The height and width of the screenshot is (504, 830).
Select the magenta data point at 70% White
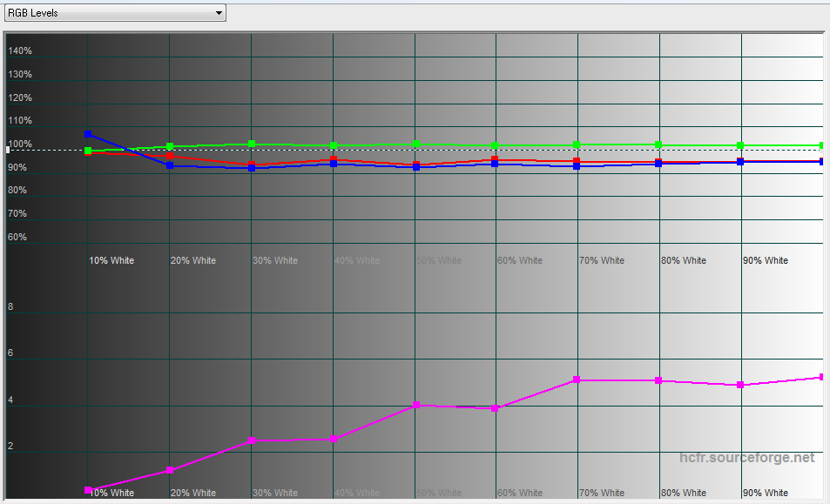click(577, 380)
